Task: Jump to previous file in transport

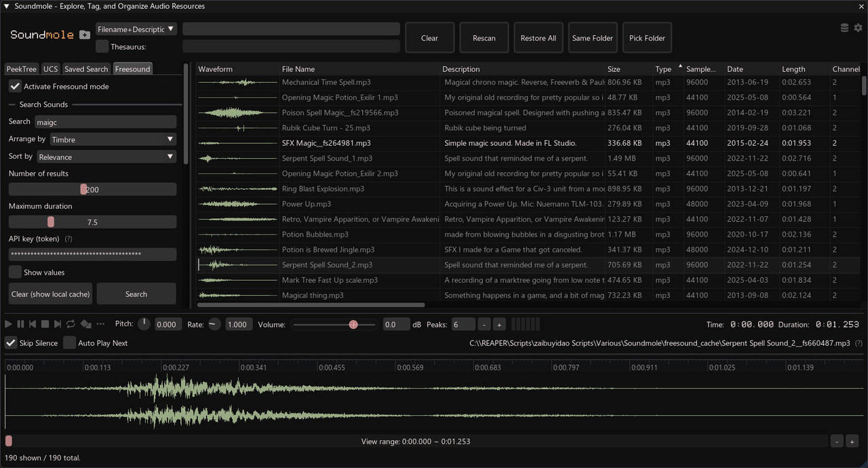Action: pyautogui.click(x=33, y=324)
